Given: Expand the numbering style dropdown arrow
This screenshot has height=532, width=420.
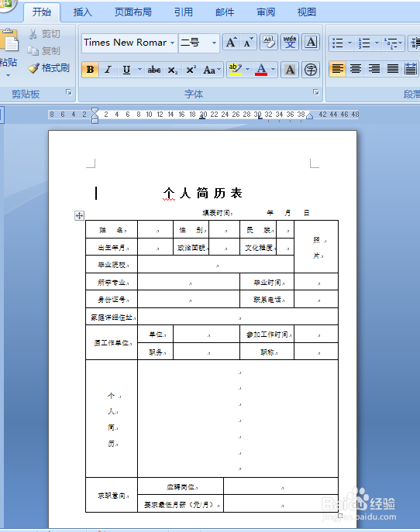Looking at the screenshot, I should click(377, 43).
